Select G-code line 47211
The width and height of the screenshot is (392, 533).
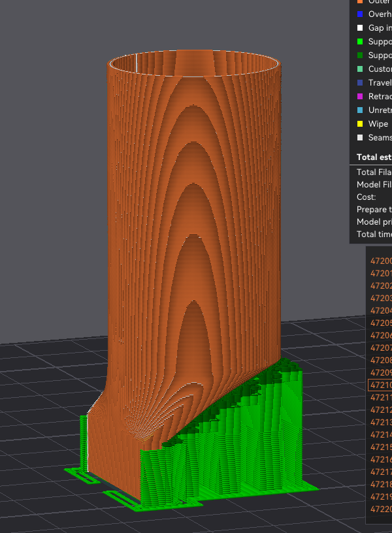(381, 397)
